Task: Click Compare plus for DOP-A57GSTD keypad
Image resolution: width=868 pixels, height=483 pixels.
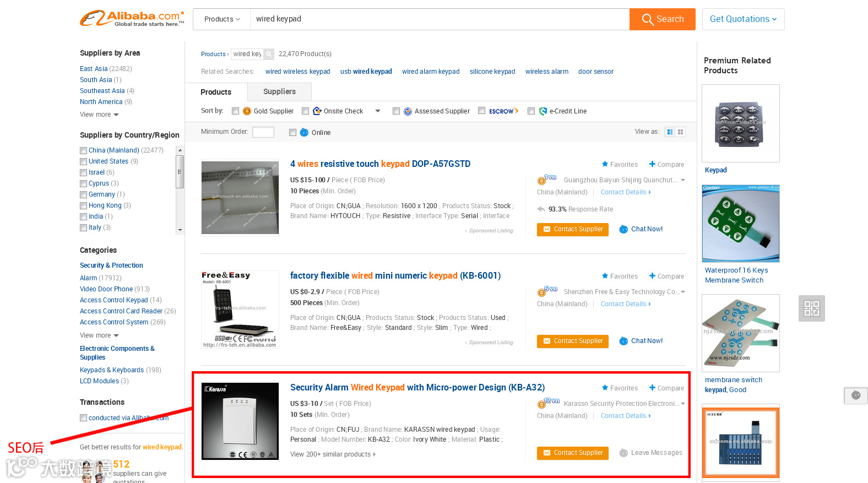Action: pos(652,164)
